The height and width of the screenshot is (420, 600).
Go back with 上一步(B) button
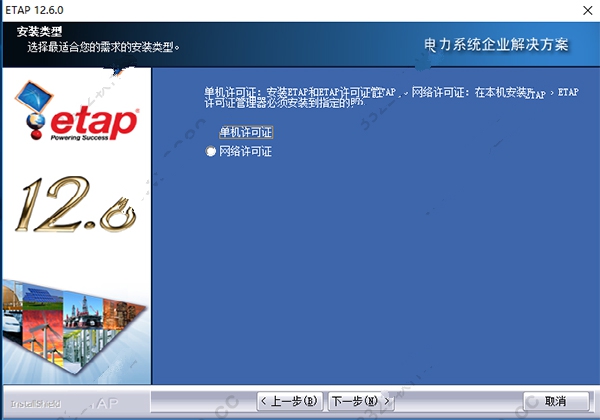pyautogui.click(x=290, y=401)
